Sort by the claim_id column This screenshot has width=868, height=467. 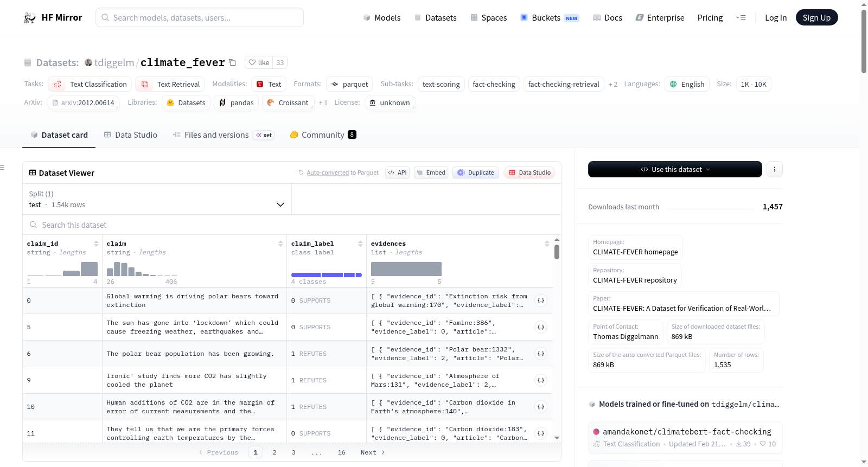(x=96, y=244)
